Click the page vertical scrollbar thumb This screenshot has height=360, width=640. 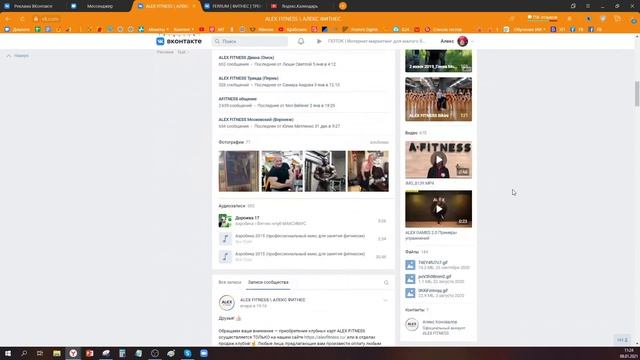637,94
